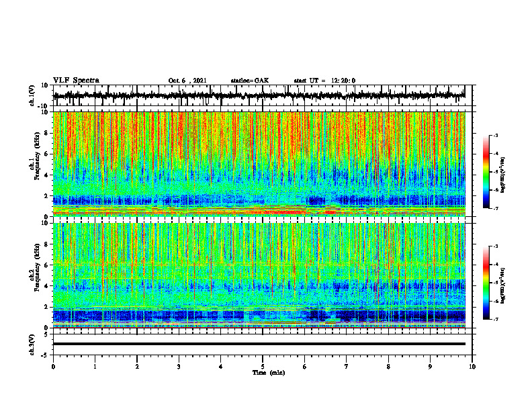
Task: Click the "VLF Spectra" title text
Action: 76,80
